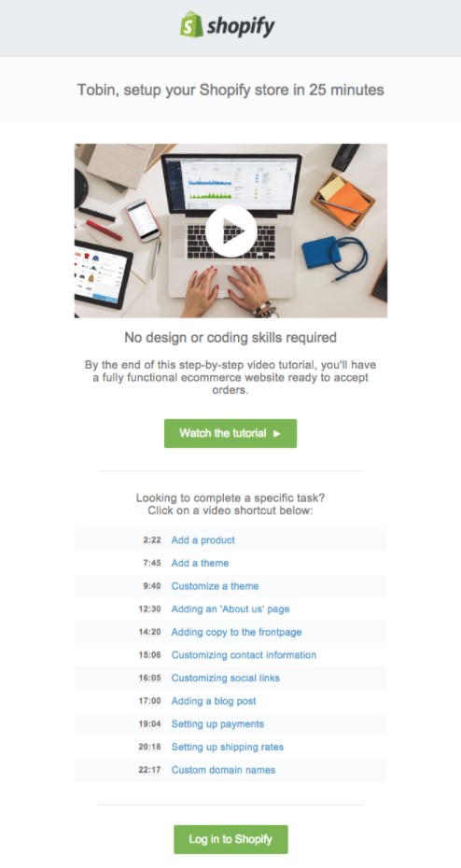Image resolution: width=461 pixels, height=868 pixels.
Task: Click the Shopify wordmark in the header
Action: (241, 26)
